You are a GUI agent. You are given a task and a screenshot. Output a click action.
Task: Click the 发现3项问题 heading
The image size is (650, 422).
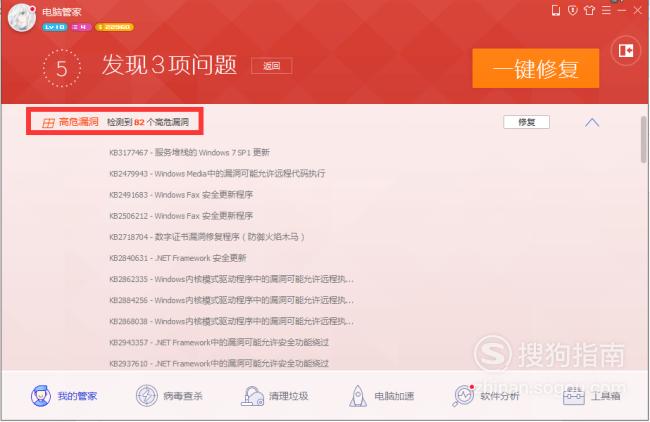(x=169, y=65)
